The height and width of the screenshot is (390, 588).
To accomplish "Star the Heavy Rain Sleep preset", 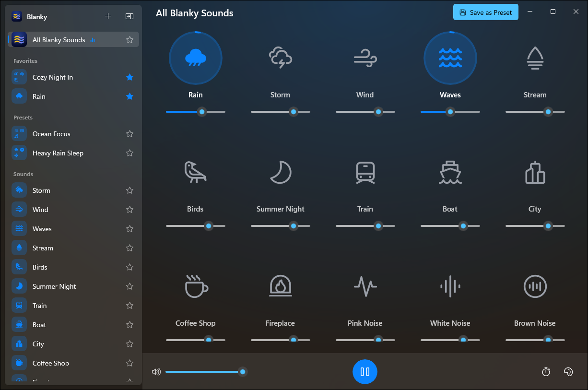I will [x=129, y=153].
